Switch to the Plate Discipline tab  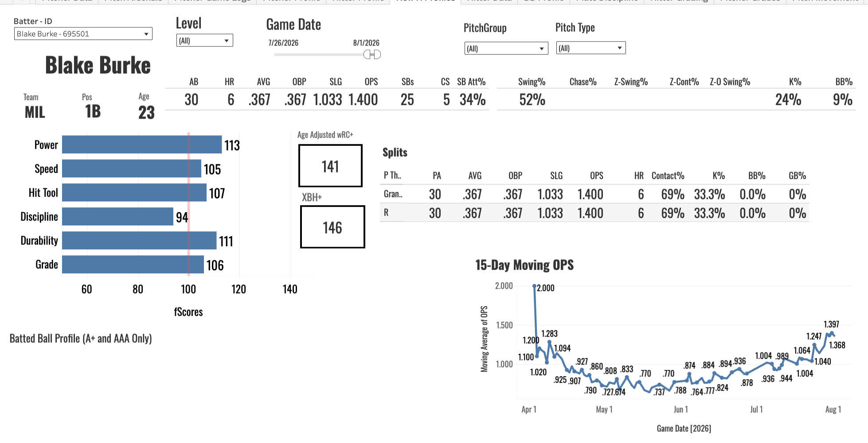click(x=607, y=1)
